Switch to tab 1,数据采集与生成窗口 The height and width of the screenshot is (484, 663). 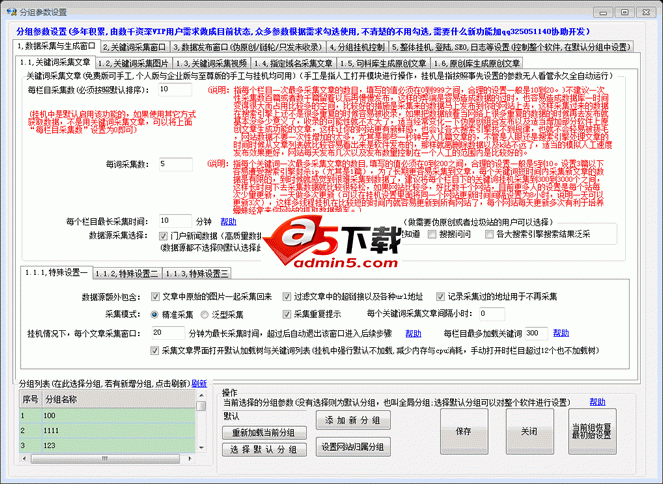[x=56, y=46]
